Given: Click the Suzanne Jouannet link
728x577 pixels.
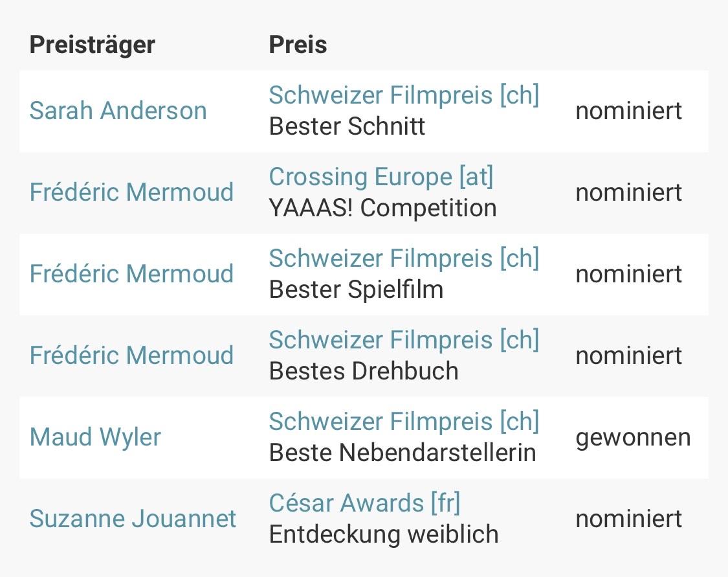Looking at the screenshot, I should click(x=133, y=519).
